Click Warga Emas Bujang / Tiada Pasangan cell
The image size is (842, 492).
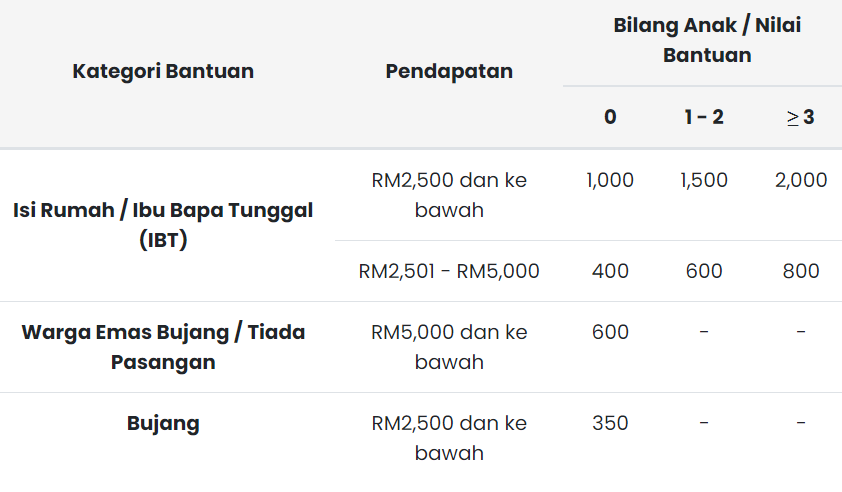point(163,346)
